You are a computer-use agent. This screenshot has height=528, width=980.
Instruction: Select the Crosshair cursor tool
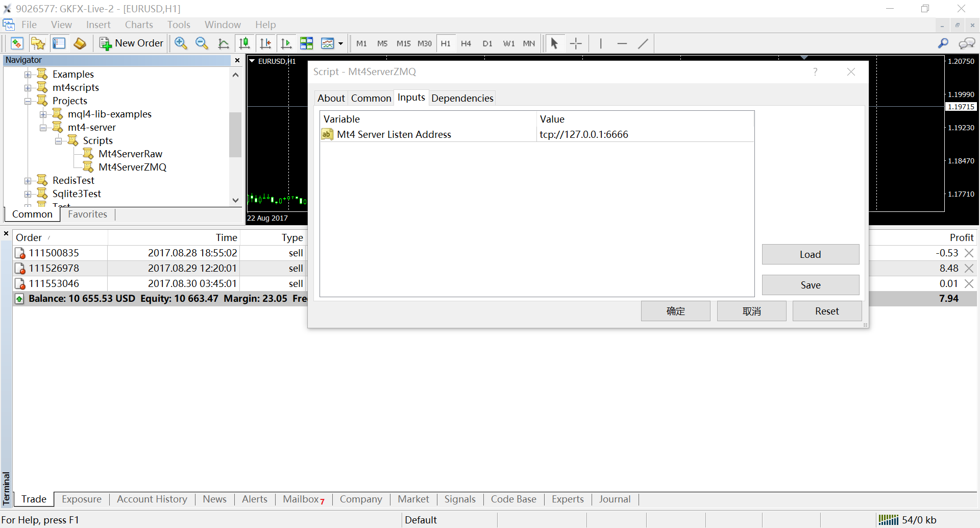(x=576, y=43)
